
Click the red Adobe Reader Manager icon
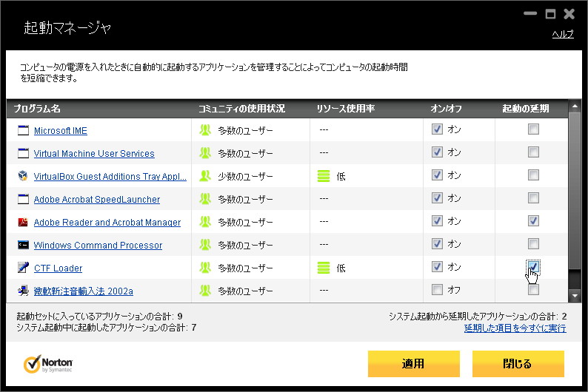(x=23, y=222)
